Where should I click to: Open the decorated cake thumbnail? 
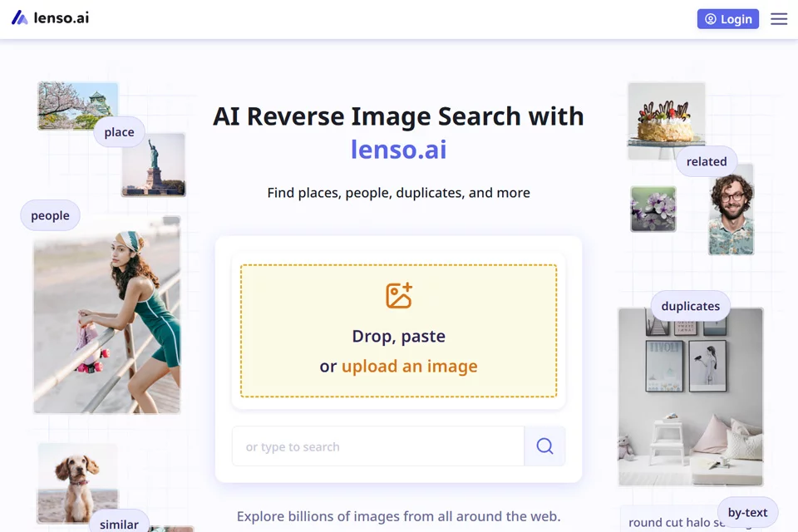coord(666,121)
